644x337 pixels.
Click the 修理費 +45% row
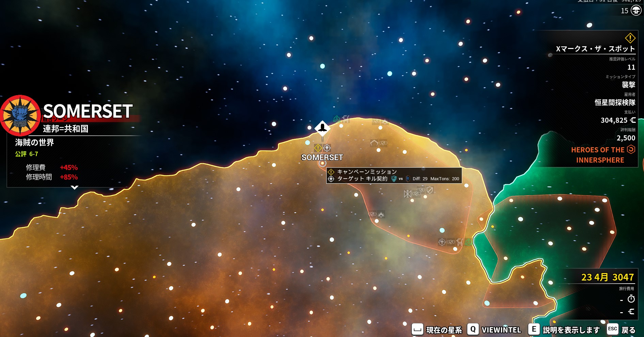click(52, 168)
